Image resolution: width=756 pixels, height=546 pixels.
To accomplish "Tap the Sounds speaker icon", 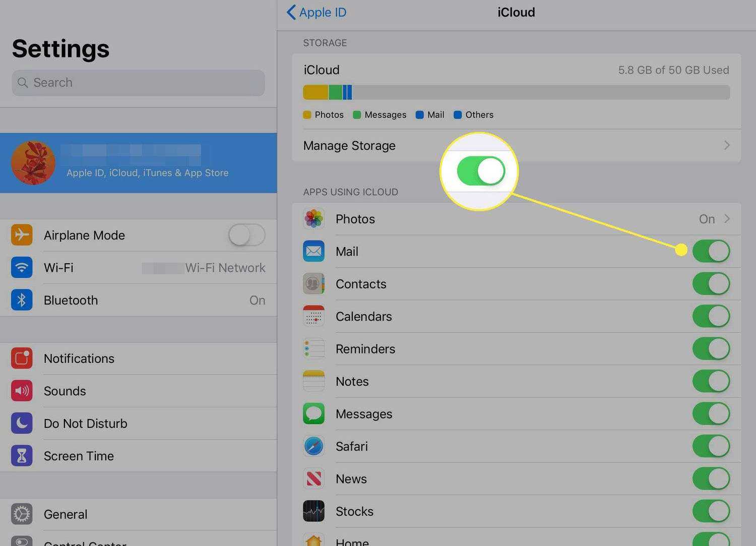I will [22, 391].
